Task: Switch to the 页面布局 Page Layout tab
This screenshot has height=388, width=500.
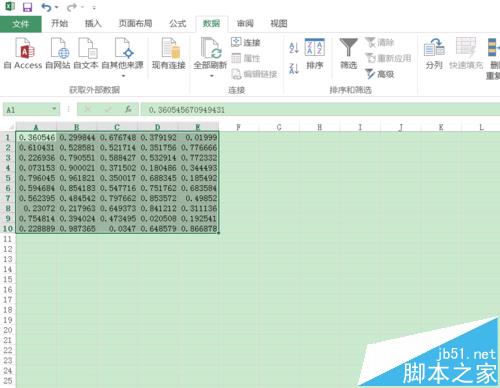Action: coord(135,23)
